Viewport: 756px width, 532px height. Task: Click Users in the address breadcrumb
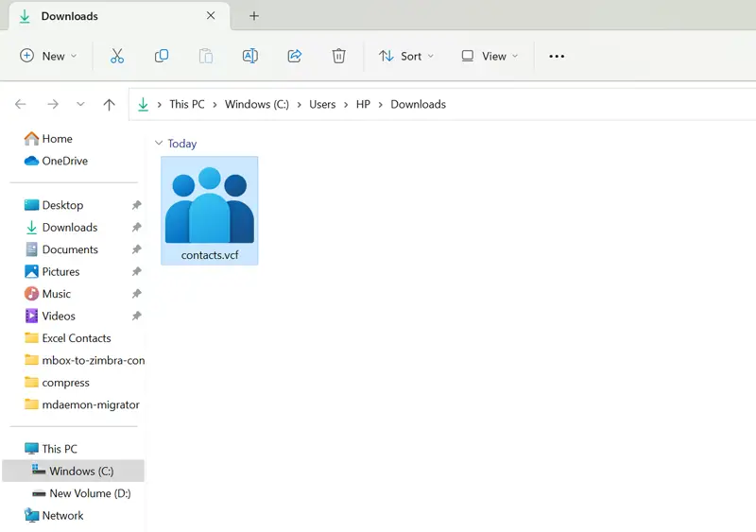(322, 105)
